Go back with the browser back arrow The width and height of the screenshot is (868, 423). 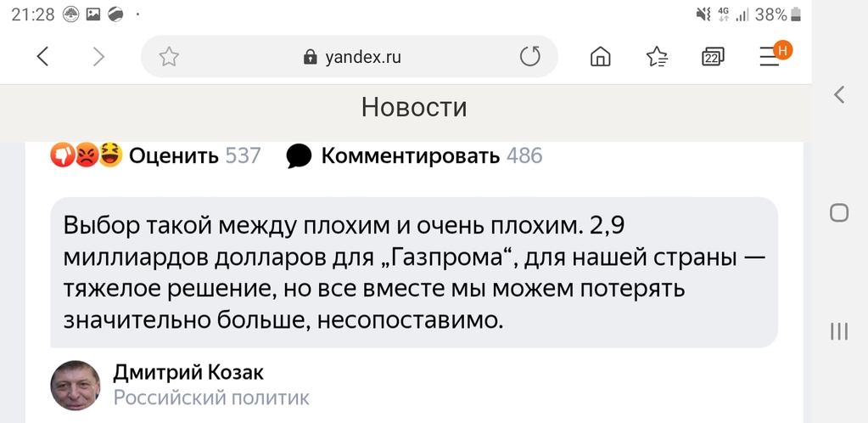pos(42,57)
